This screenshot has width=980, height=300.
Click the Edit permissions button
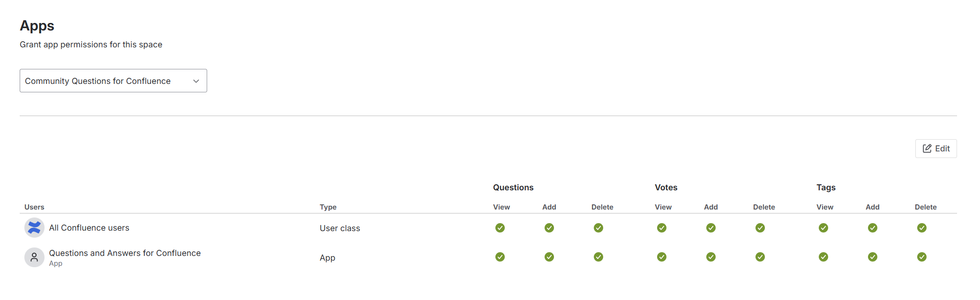[936, 149]
